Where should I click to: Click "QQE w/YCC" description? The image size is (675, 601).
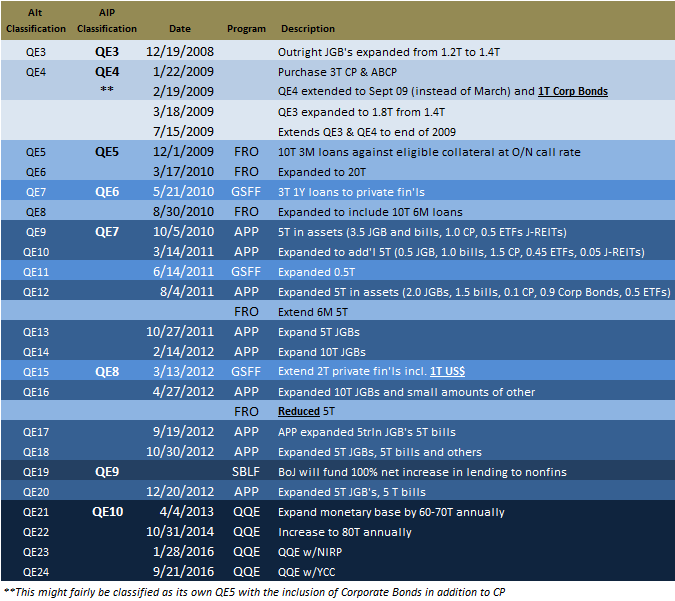click(x=307, y=572)
